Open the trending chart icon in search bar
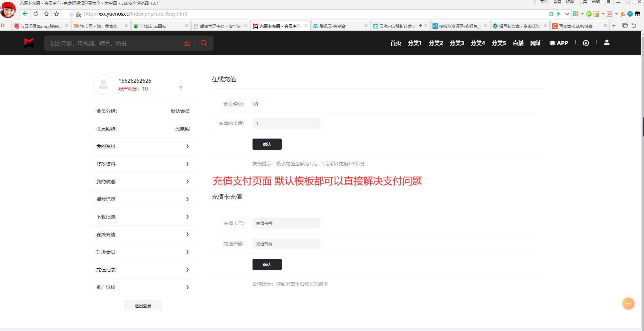The width and height of the screenshot is (644, 331). [187, 43]
